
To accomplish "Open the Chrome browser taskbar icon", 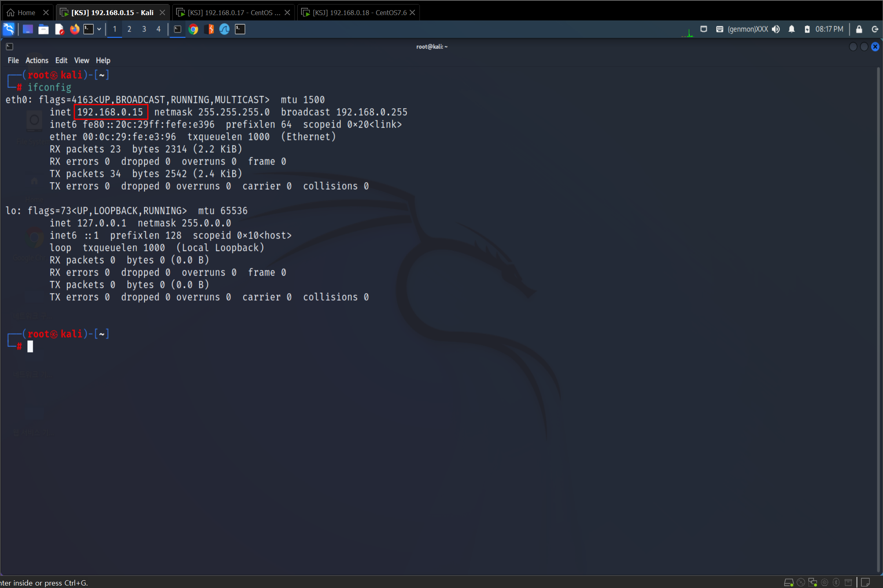I will click(193, 29).
